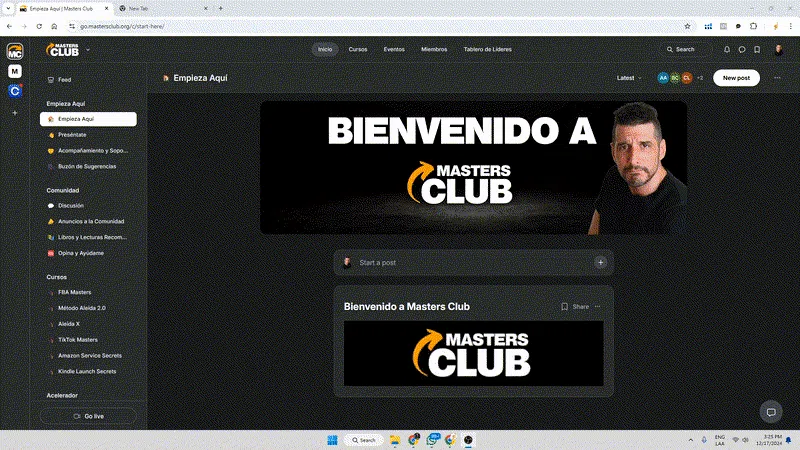Viewport: 800px width, 450px height.
Task: Show hidden system tray icons
Action: click(x=690, y=440)
